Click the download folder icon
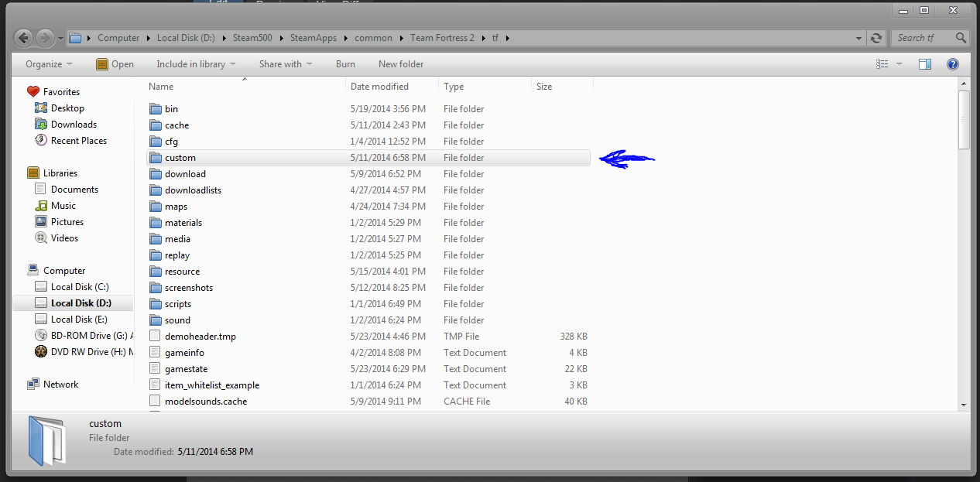980x482 pixels. (x=155, y=174)
